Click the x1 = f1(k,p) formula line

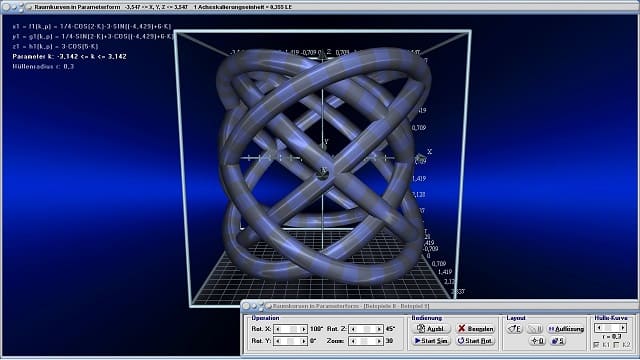(92, 27)
